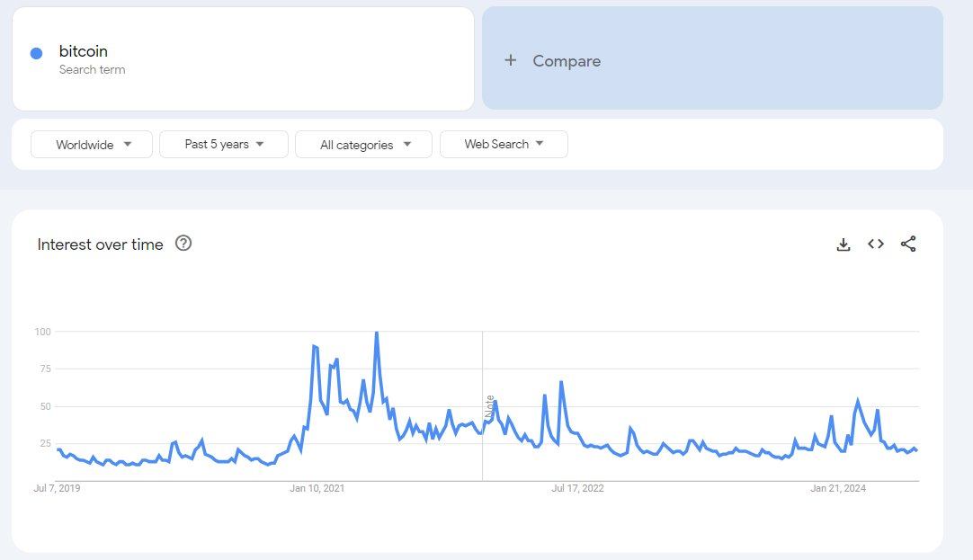Click the Jan 10, 2021 axis label

317,489
